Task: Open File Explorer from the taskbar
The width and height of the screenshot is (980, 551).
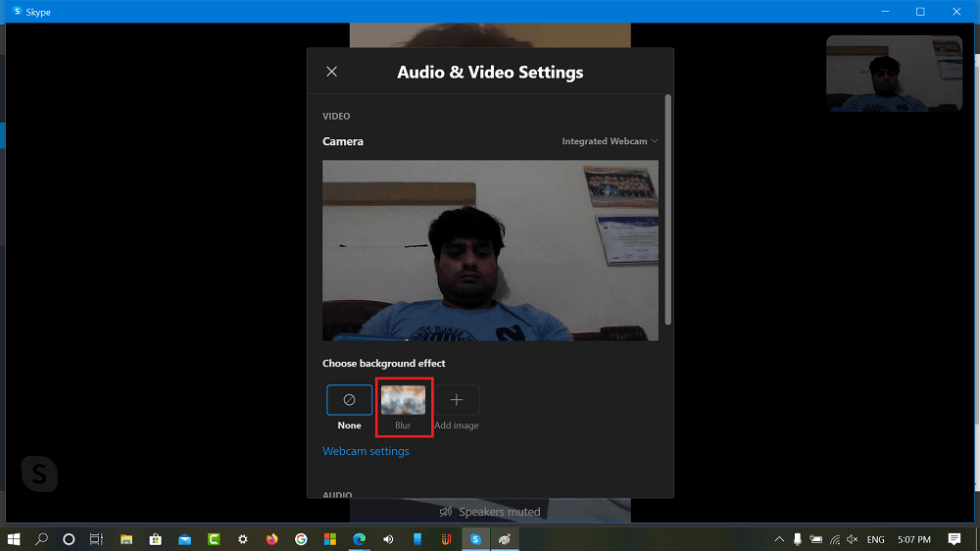Action: [x=126, y=539]
